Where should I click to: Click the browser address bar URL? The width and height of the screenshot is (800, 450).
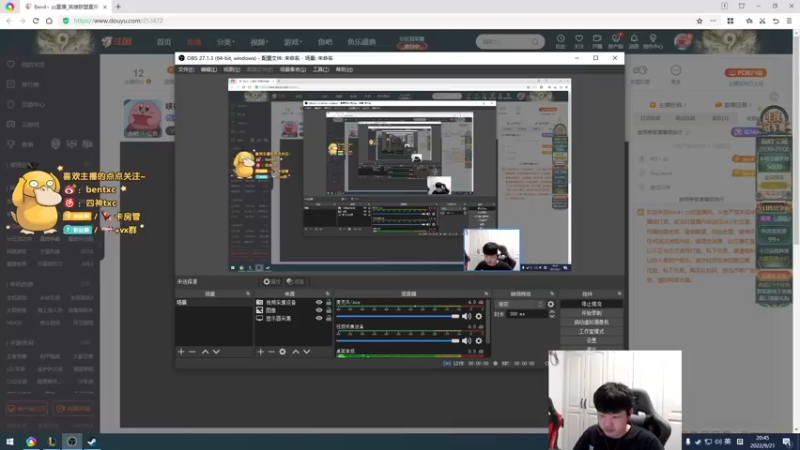[x=118, y=21]
